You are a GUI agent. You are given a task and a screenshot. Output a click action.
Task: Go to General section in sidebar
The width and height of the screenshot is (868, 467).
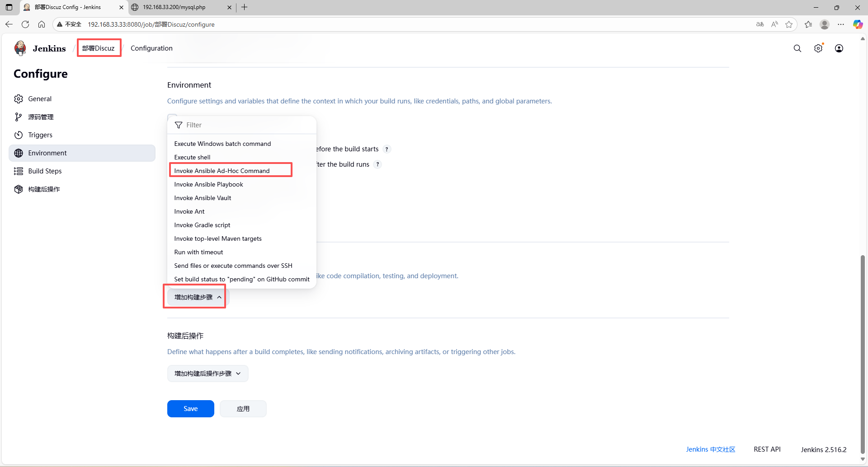click(x=82, y=99)
